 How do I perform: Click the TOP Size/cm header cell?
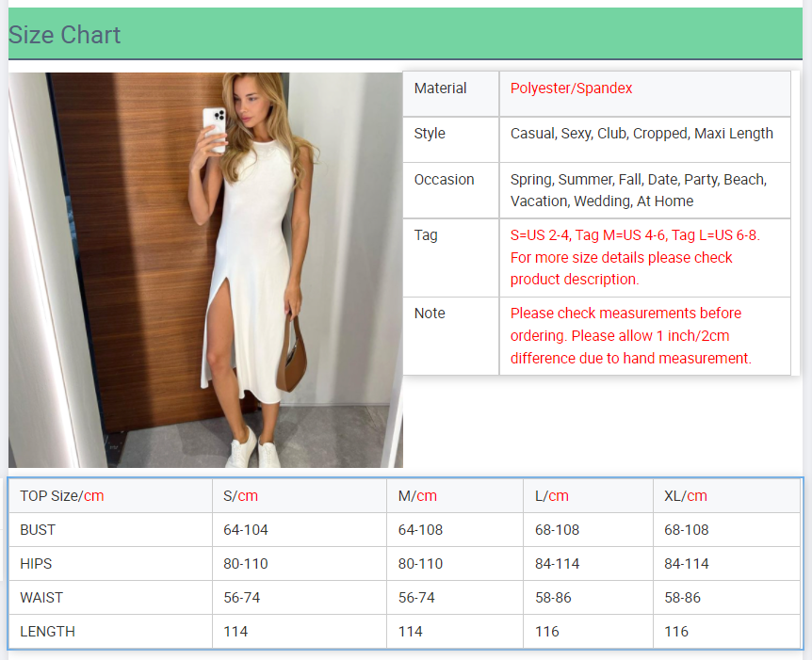pyautogui.click(x=62, y=496)
